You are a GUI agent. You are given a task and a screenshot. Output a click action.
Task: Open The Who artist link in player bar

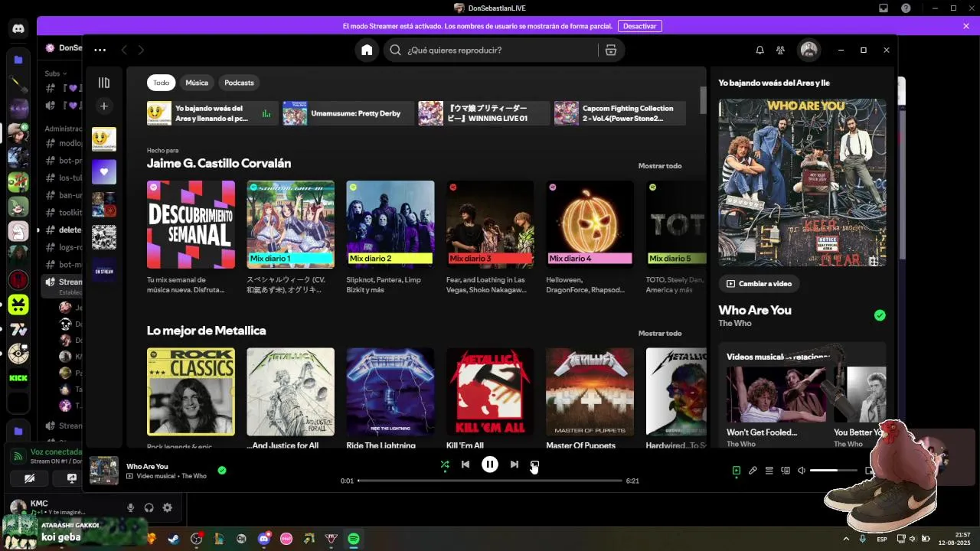point(194,476)
